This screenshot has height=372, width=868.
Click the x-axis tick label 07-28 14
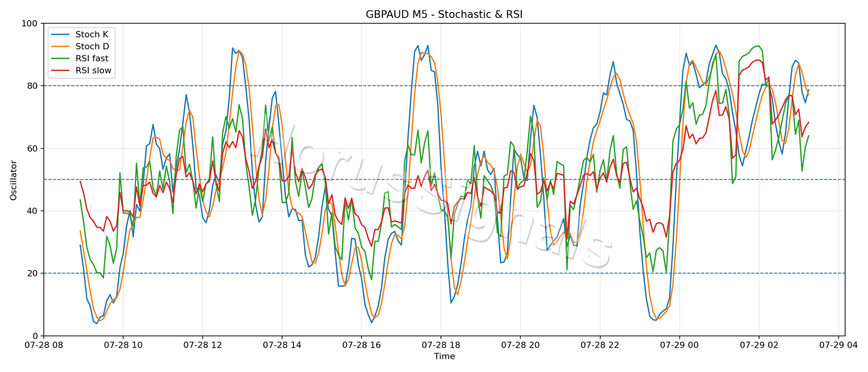click(282, 345)
